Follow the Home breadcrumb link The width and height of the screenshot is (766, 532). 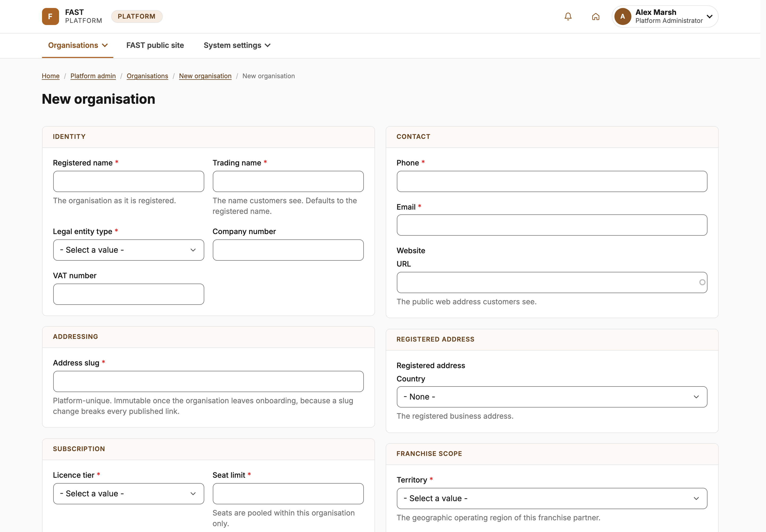point(51,76)
